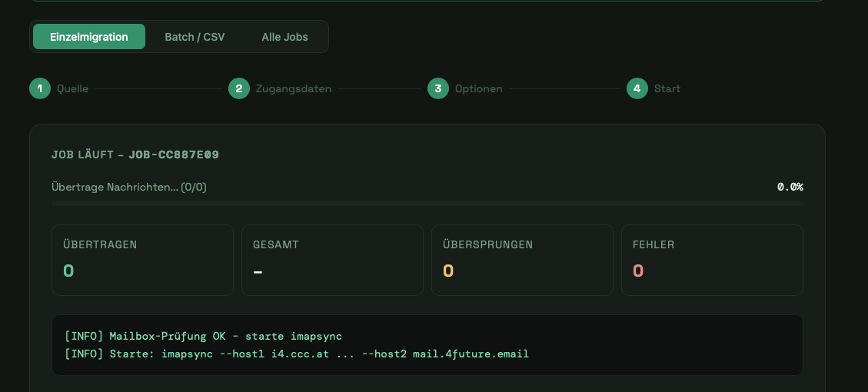The image size is (868, 392).
Task: Go to the Zugangsdaten step label
Action: point(294,88)
